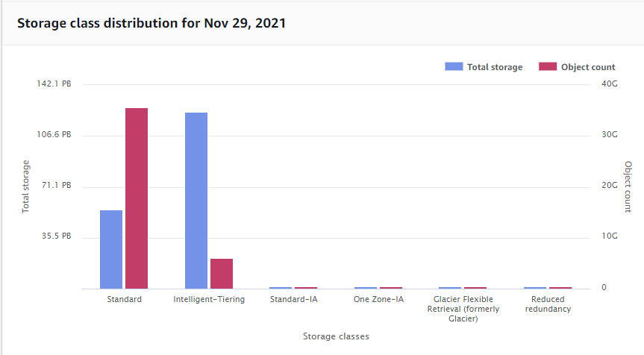Click the One Zone-IA axis label
Screen dimensions: 644x355
point(378,299)
